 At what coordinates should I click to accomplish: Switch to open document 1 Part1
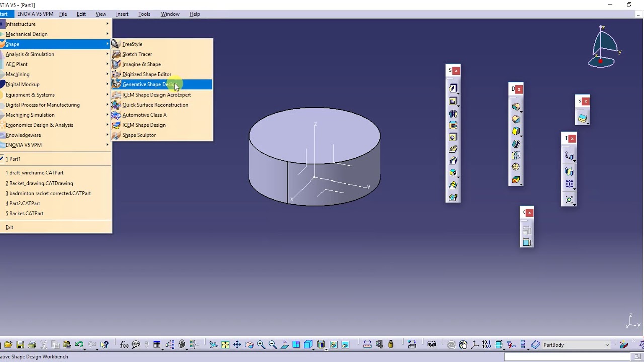pyautogui.click(x=55, y=159)
